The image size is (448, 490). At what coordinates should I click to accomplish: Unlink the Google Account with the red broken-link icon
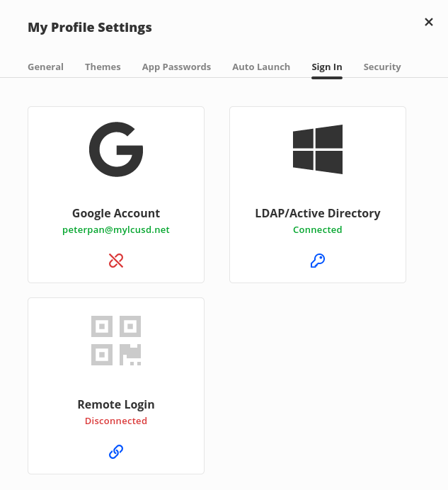(x=116, y=261)
